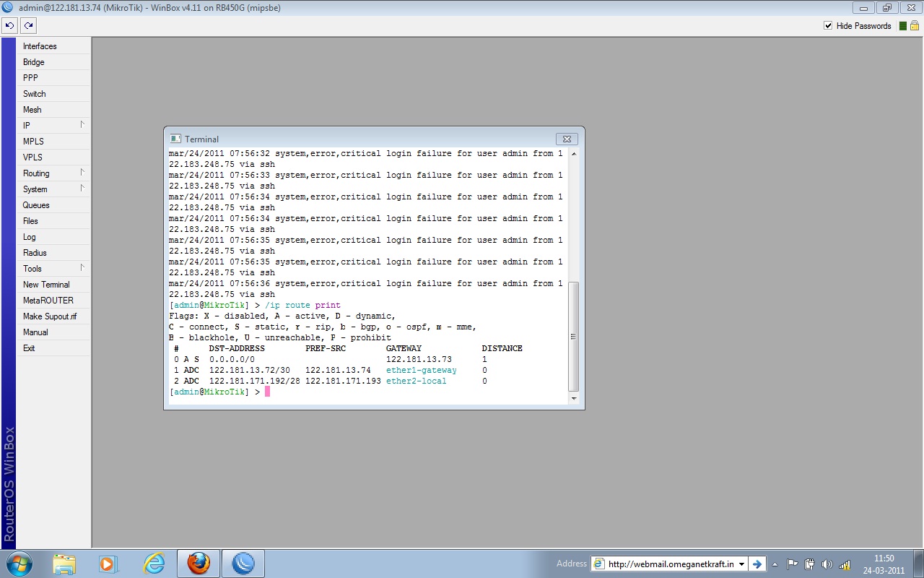Click the WinBox title bar app icon

coord(8,8)
